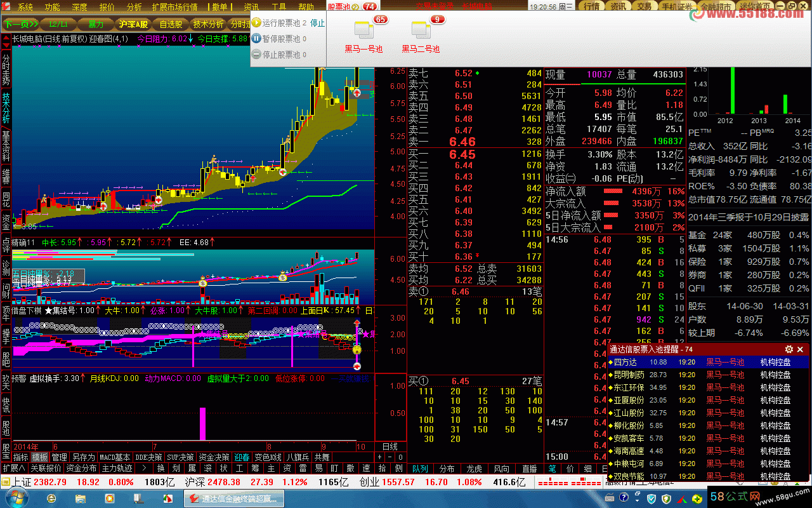Select the MACD基本 template
The image size is (812, 508).
tap(115, 457)
